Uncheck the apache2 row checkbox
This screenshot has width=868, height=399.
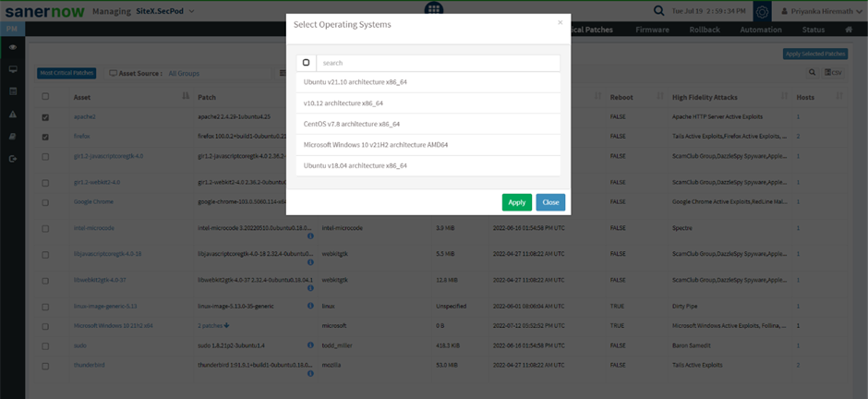[45, 117]
